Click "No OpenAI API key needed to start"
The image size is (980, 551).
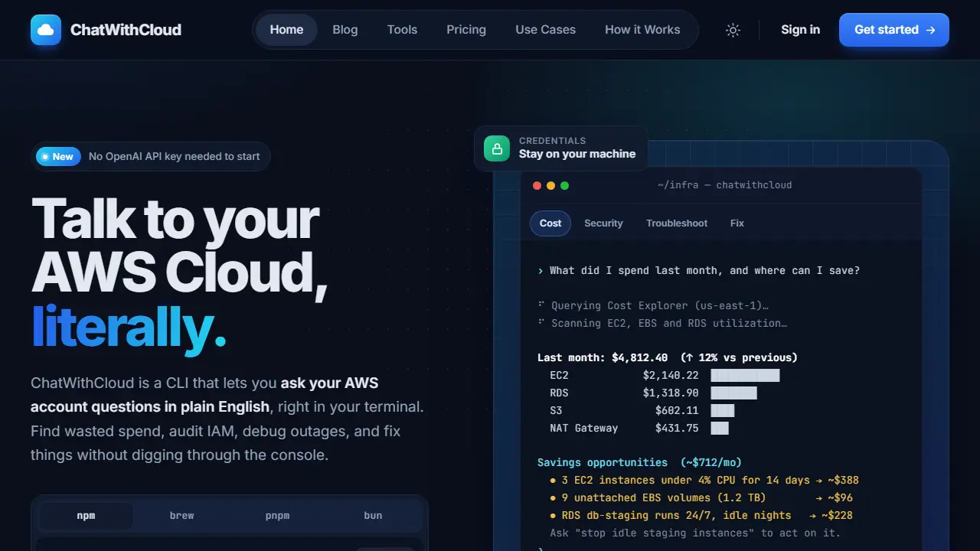pos(175,156)
